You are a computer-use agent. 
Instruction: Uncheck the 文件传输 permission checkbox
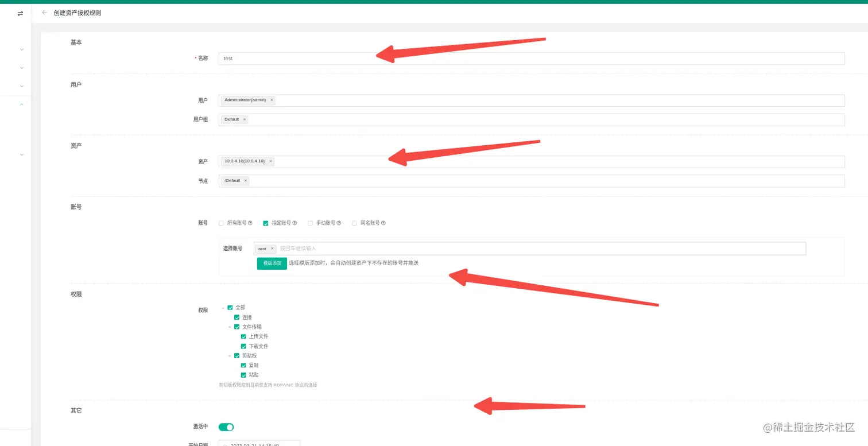[x=237, y=327]
